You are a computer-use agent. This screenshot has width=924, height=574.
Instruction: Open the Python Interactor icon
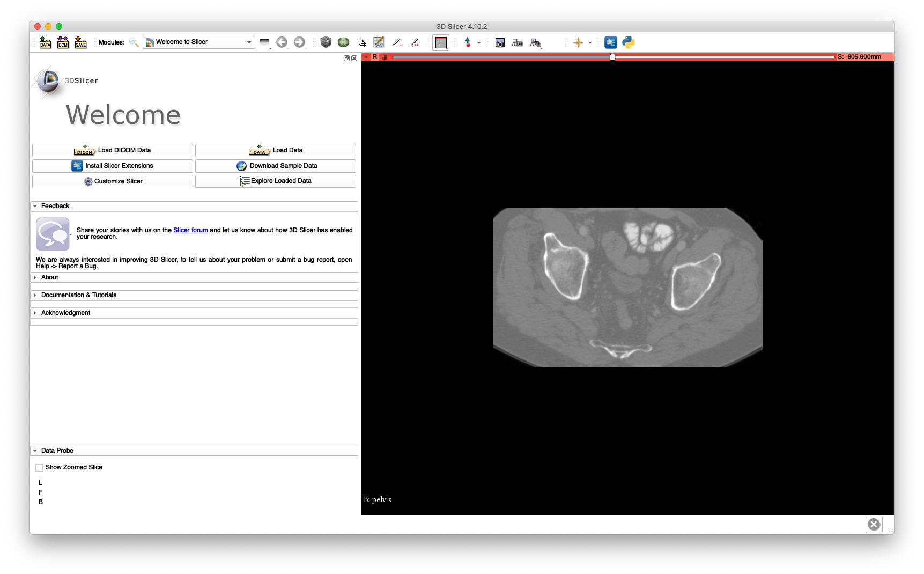click(x=629, y=42)
